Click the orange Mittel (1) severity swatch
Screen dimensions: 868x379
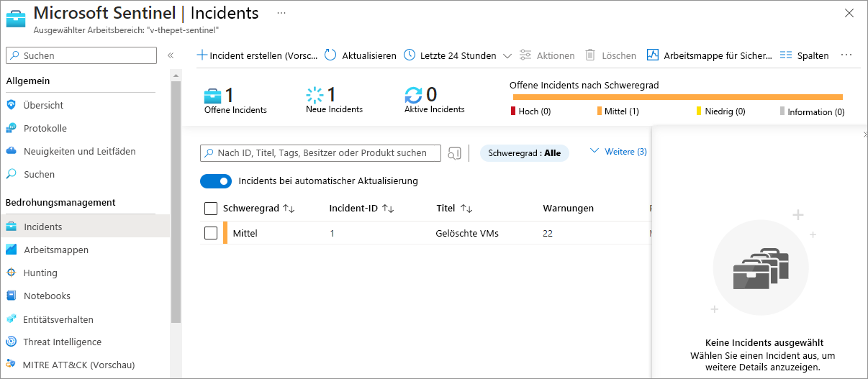coord(599,111)
